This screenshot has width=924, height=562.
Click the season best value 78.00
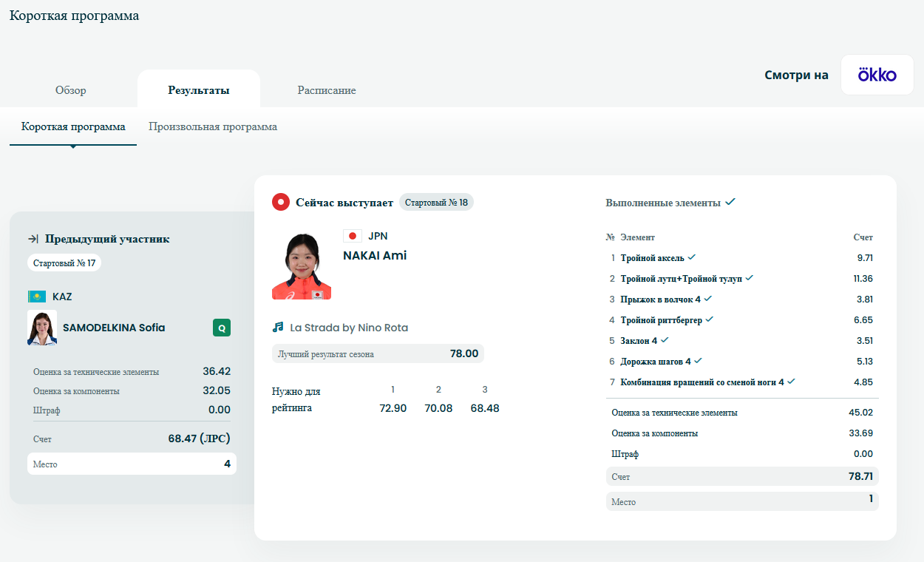coord(464,353)
